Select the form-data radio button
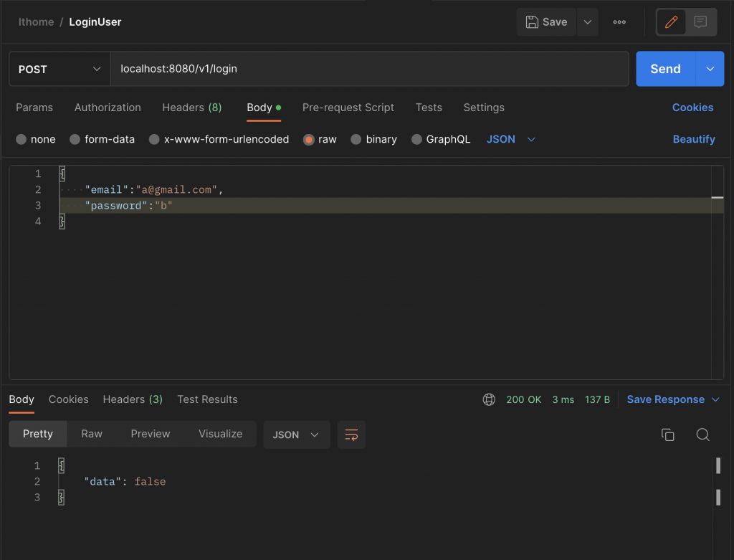Viewport: 734px width, 560px height. [x=75, y=140]
